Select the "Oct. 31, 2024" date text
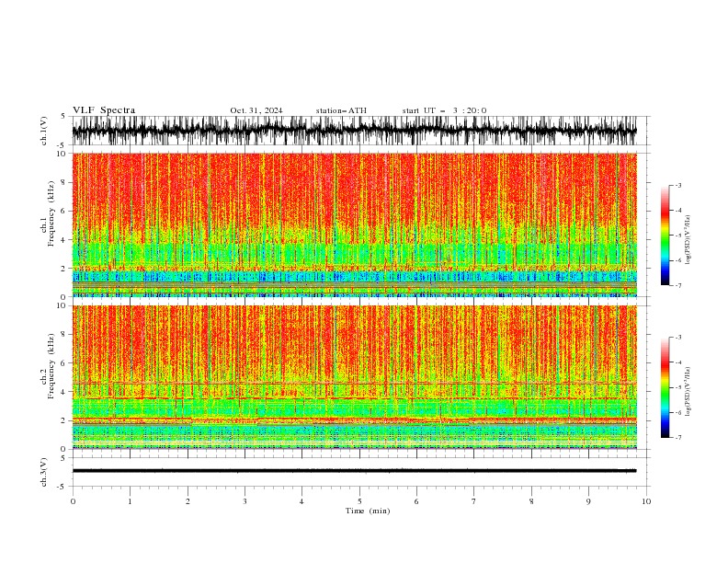Image resolution: width=728 pixels, height=563 pixels. 256,110
